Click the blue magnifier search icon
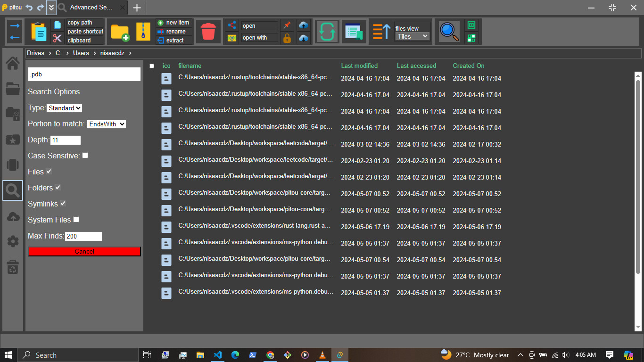 449,32
